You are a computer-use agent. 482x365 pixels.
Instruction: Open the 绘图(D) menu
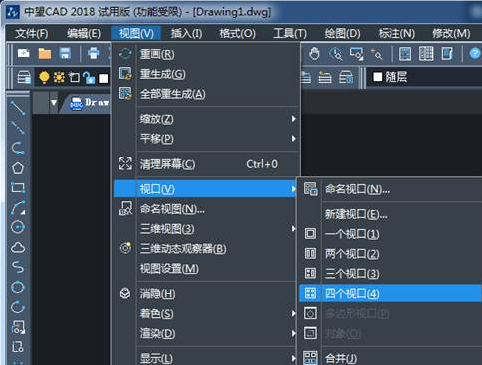coord(342,33)
